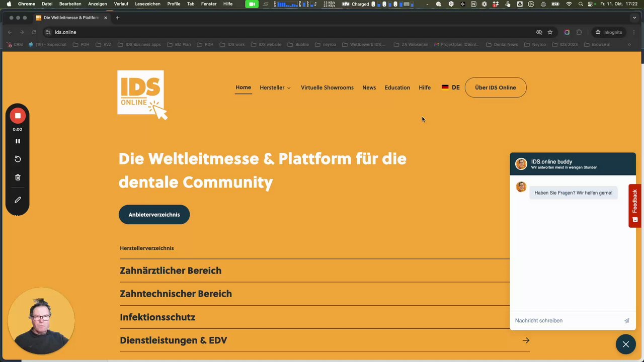Screen dimensions: 644x362
Task: Open the Chrome extensions puzzle icon
Action: coord(579,32)
